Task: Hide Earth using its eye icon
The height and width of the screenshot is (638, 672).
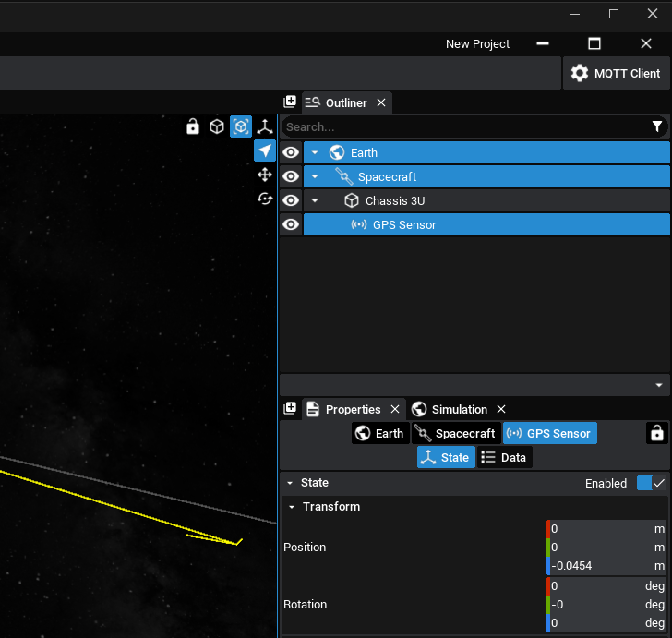Action: (x=291, y=152)
